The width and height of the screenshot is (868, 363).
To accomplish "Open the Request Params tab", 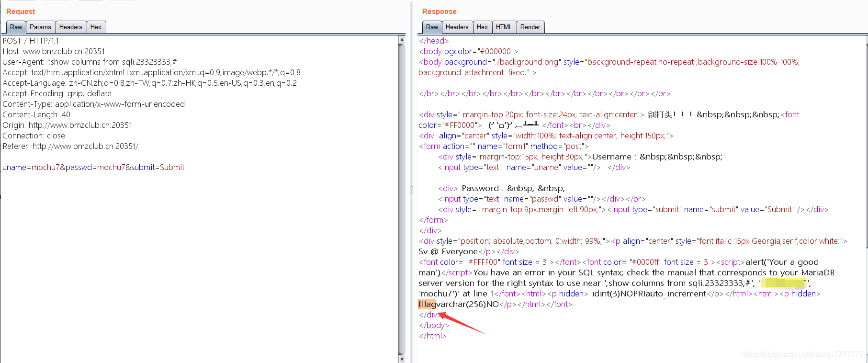I will click(40, 27).
